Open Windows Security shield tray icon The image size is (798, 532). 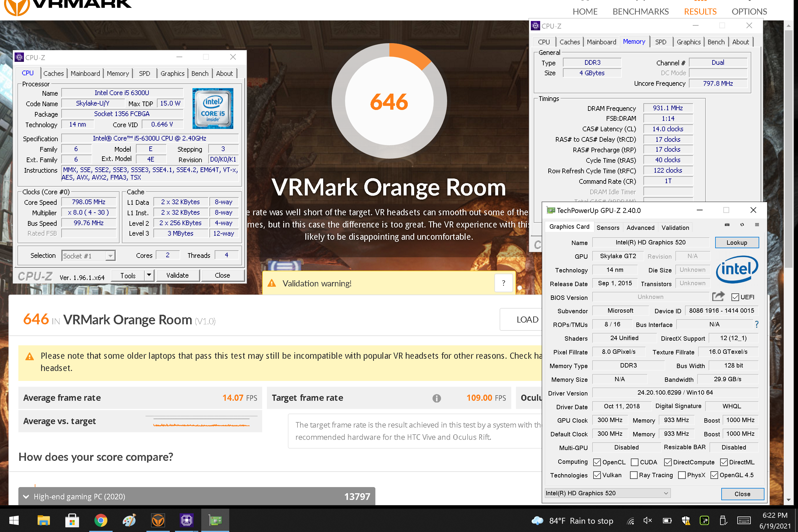(685, 520)
